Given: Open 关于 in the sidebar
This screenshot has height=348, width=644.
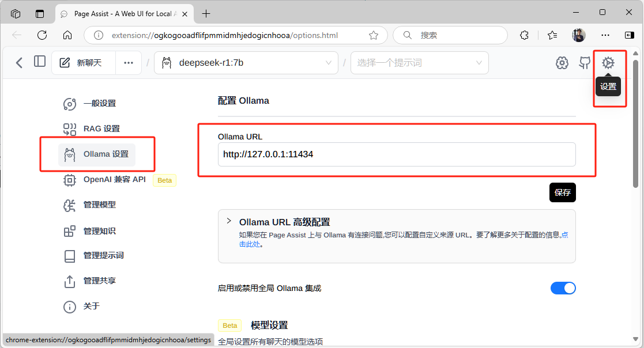Looking at the screenshot, I should tap(82, 306).
